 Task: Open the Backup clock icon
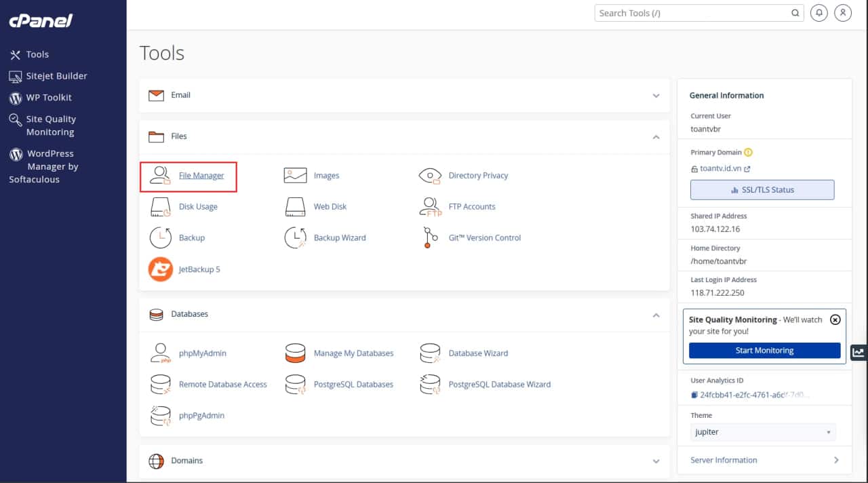point(160,238)
